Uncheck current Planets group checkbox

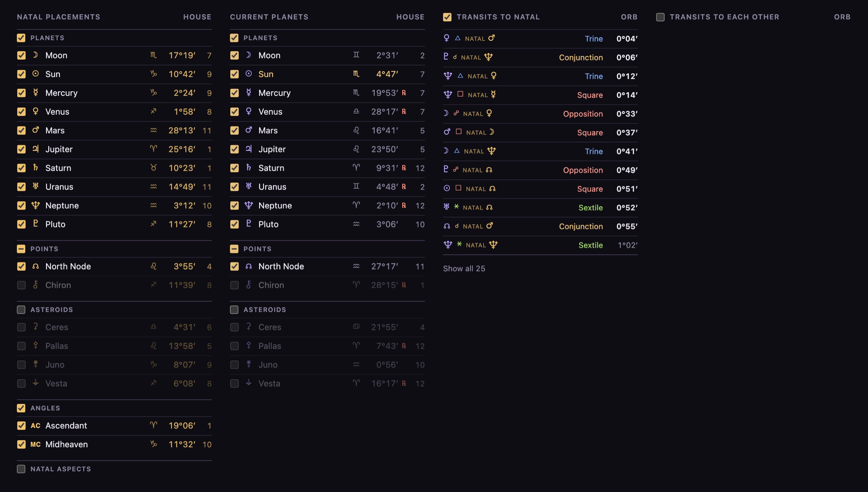pos(234,38)
